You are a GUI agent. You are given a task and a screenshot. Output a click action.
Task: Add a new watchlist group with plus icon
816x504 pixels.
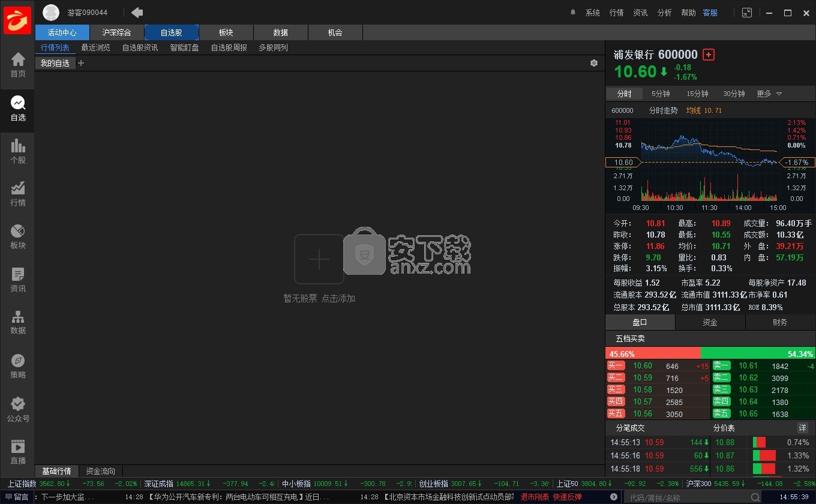coord(81,63)
